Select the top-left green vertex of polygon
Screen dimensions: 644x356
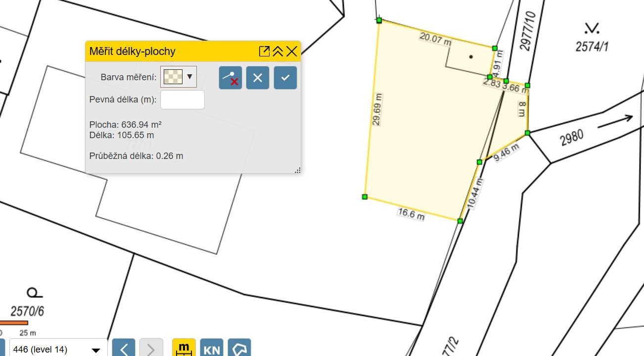click(x=379, y=20)
